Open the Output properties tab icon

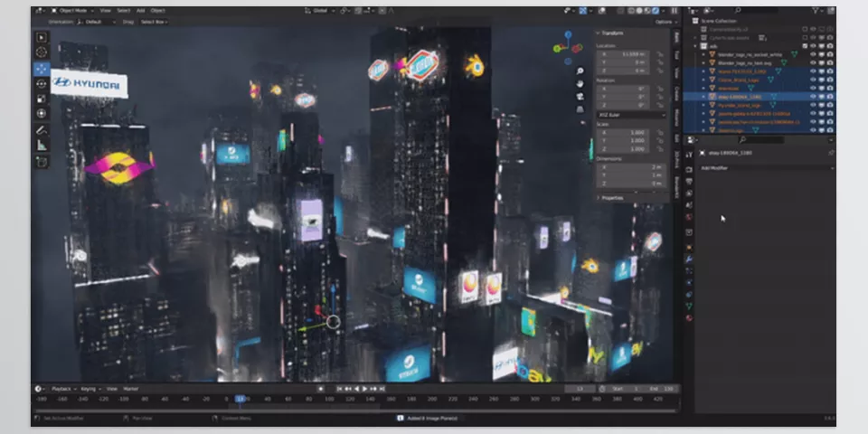point(689,182)
